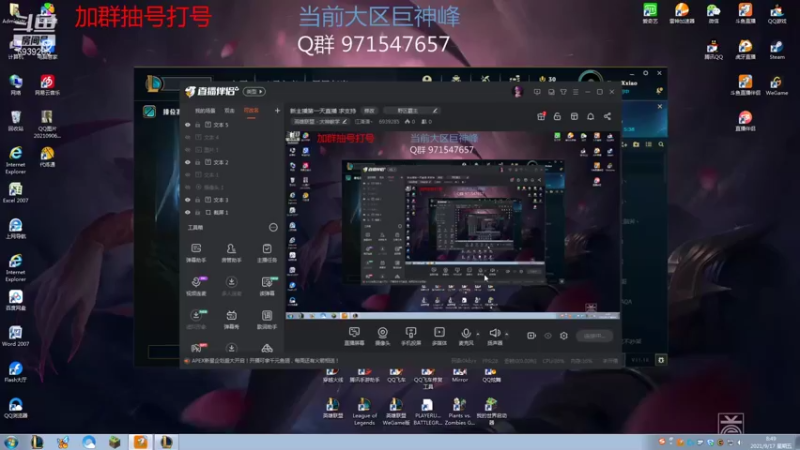Viewport: 800px width, 450px height.
Task: Open the 读弹幕 tool
Action: (x=267, y=286)
